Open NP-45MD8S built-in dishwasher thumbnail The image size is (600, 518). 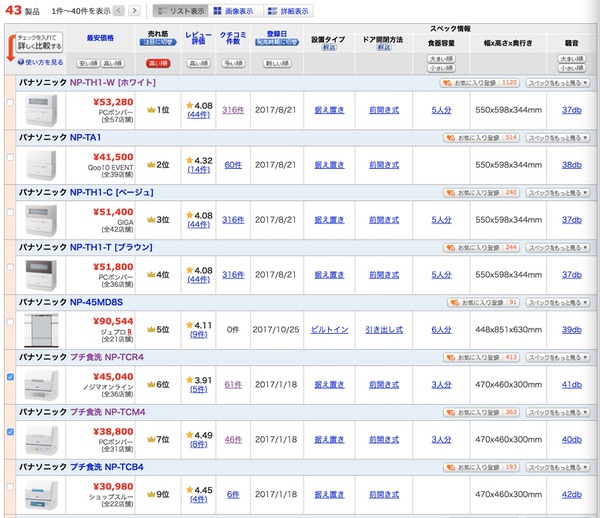click(41, 330)
